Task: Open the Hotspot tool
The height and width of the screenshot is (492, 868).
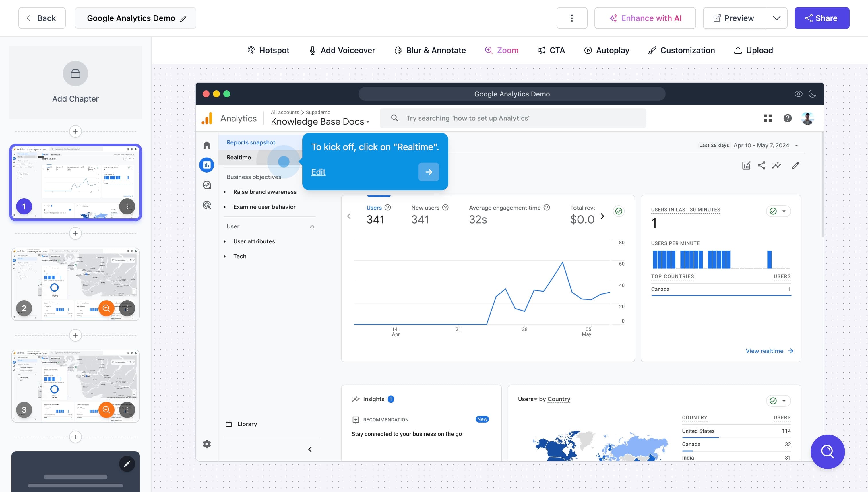Action: pyautogui.click(x=268, y=50)
